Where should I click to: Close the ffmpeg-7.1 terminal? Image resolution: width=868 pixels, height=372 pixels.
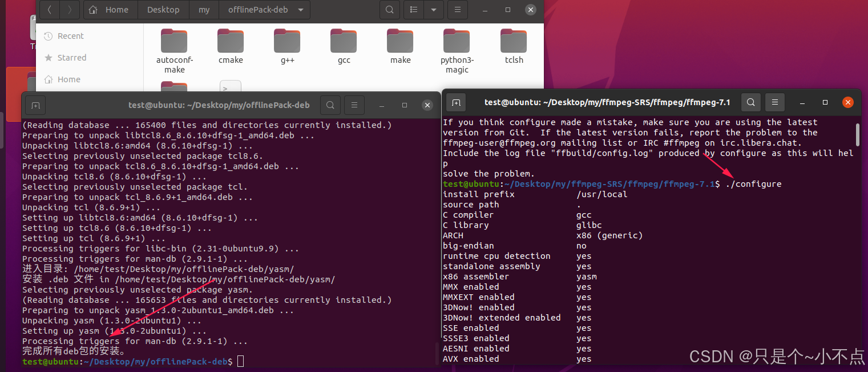(x=848, y=103)
